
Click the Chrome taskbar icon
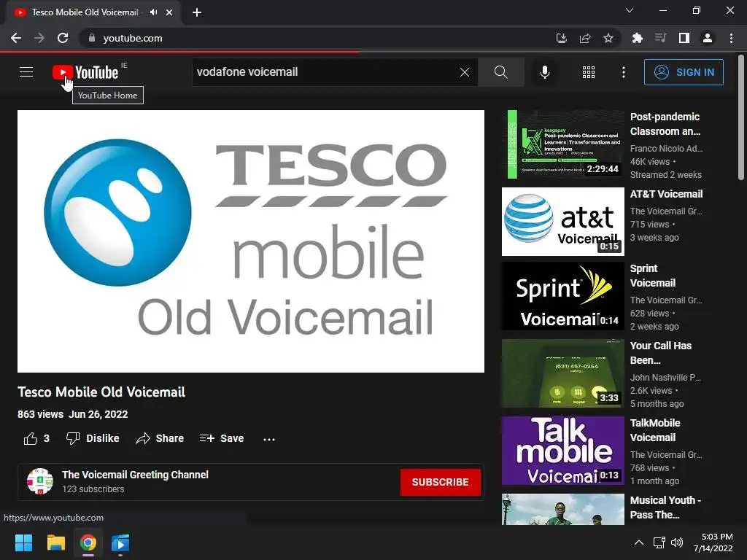pos(88,542)
